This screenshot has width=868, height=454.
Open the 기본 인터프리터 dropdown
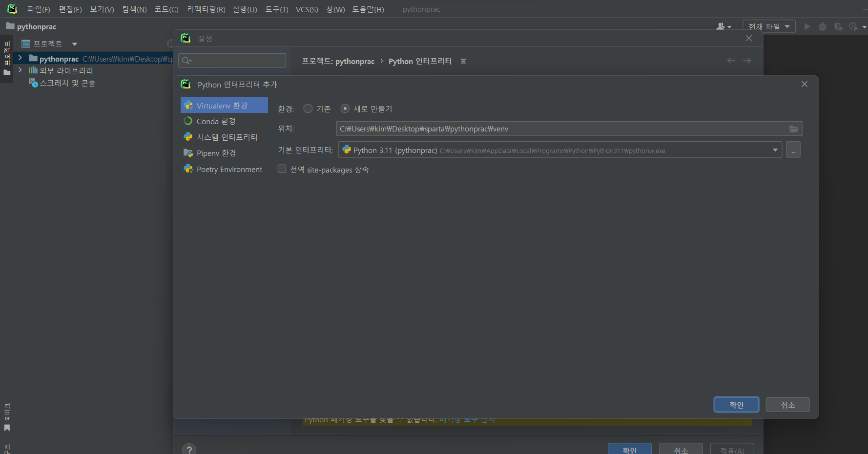775,150
